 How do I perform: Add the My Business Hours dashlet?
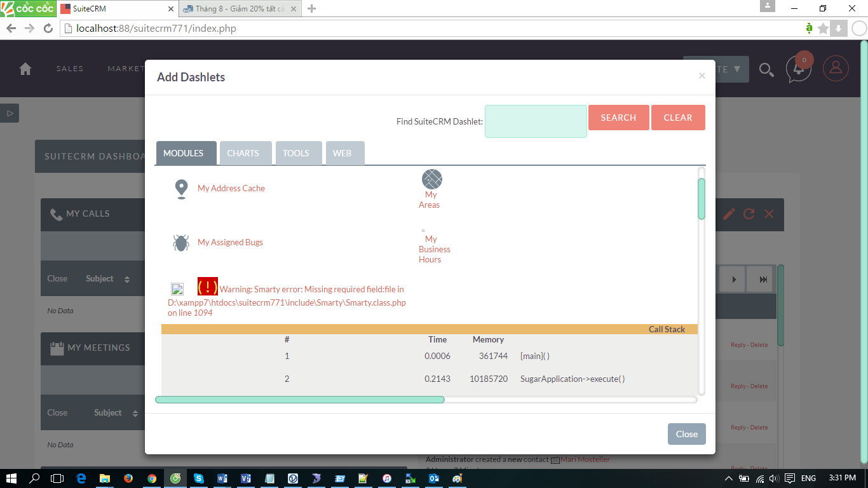click(435, 249)
